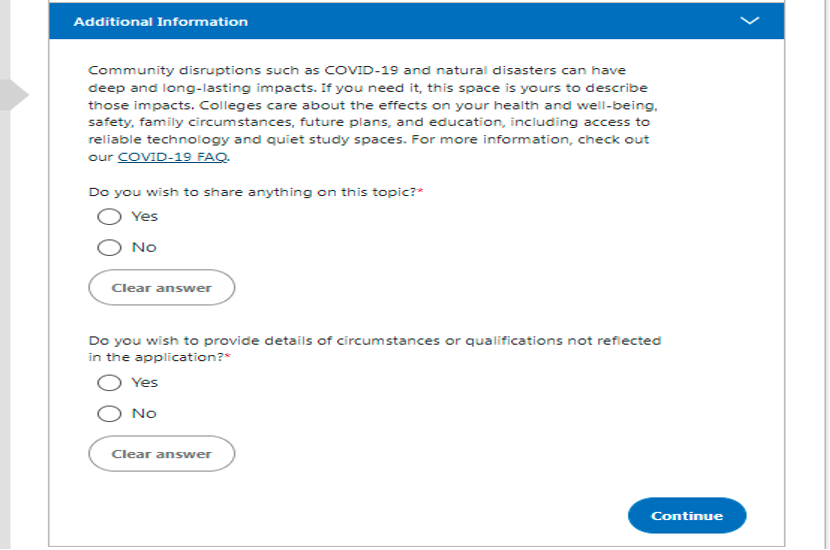Collapse the Additional Information section chevron

(750, 21)
